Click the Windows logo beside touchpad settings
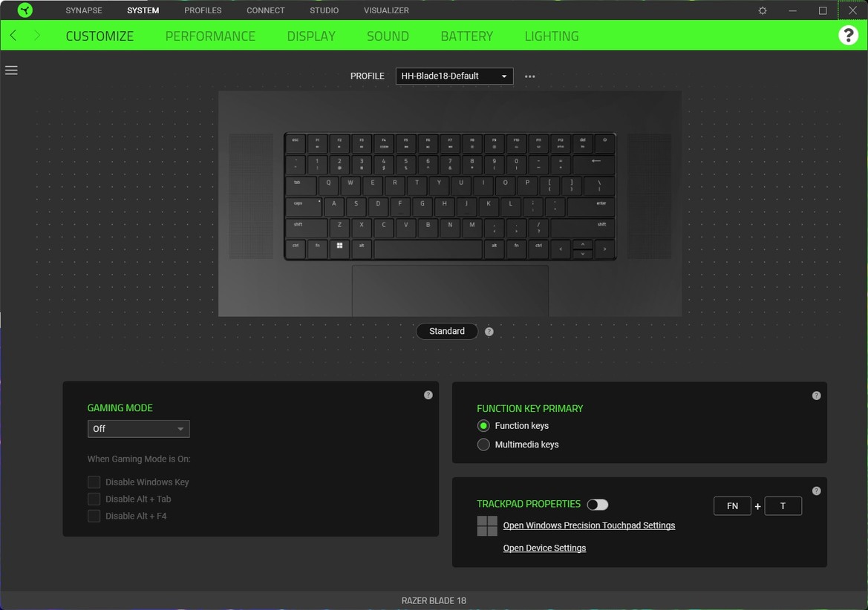This screenshot has height=610, width=868. coord(487,526)
